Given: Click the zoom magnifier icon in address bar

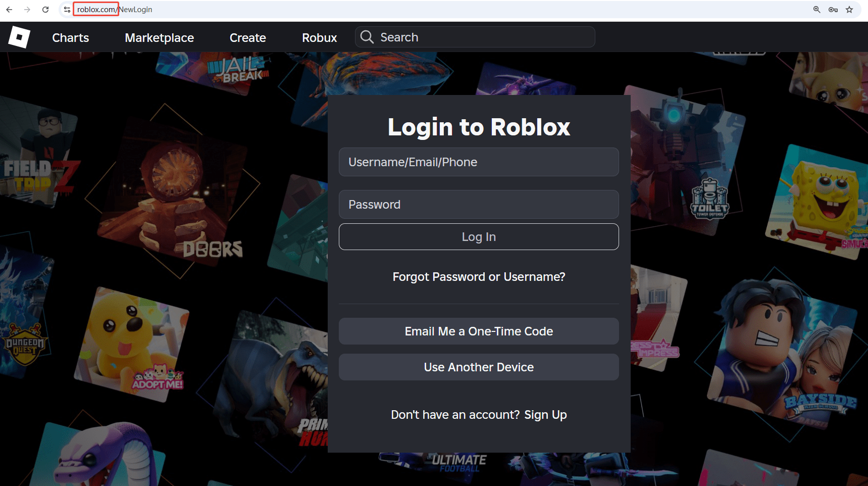Looking at the screenshot, I should 816,10.
